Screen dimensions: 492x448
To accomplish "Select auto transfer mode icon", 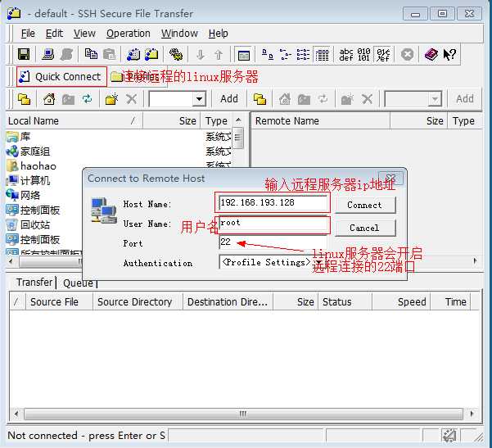I will click(x=383, y=55).
